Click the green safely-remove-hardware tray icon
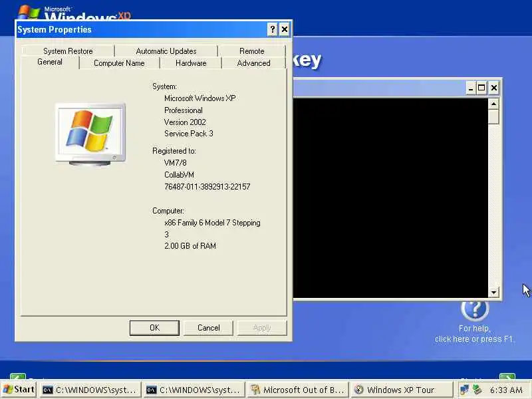Screen dimensions: 532x399 click(477, 390)
